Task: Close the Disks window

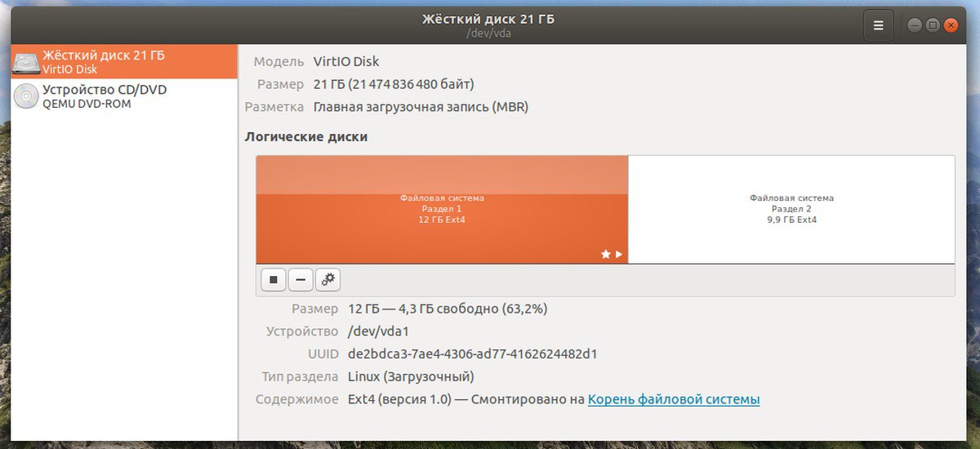Action: click(x=950, y=25)
